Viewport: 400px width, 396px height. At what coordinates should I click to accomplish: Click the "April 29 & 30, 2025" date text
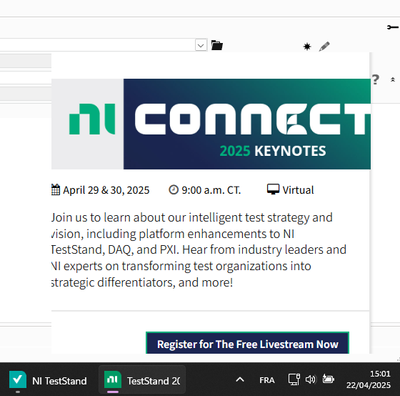[106, 190]
